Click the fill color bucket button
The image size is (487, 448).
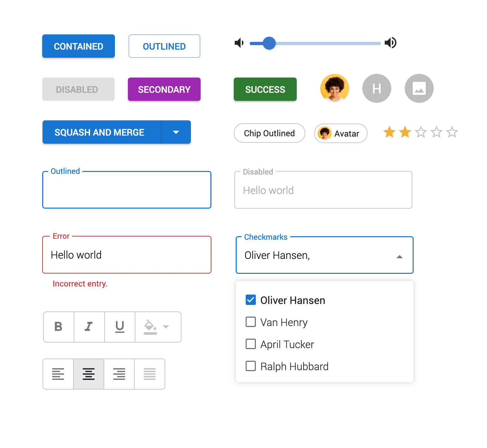158,327
